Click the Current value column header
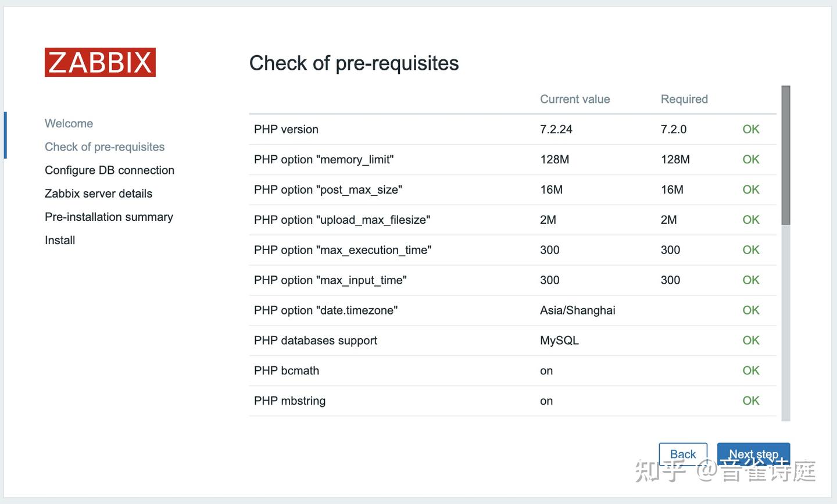The image size is (837, 504). pos(575,99)
